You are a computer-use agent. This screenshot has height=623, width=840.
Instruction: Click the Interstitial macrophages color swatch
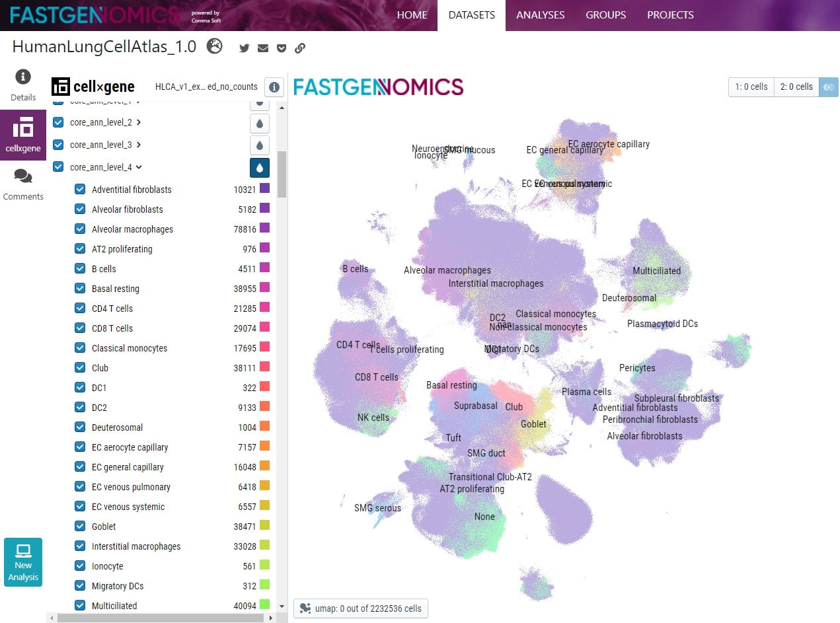pos(264,546)
